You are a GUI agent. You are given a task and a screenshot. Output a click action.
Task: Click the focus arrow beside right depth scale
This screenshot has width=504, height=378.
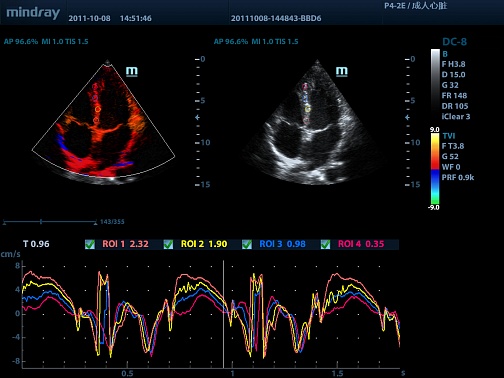point(407,117)
